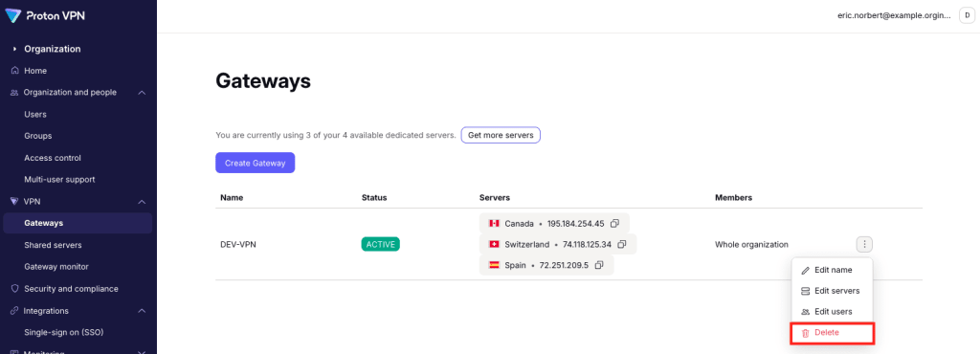This screenshot has height=354, width=980.
Task: Collapse the Integrations sidebar section
Action: [x=142, y=310]
